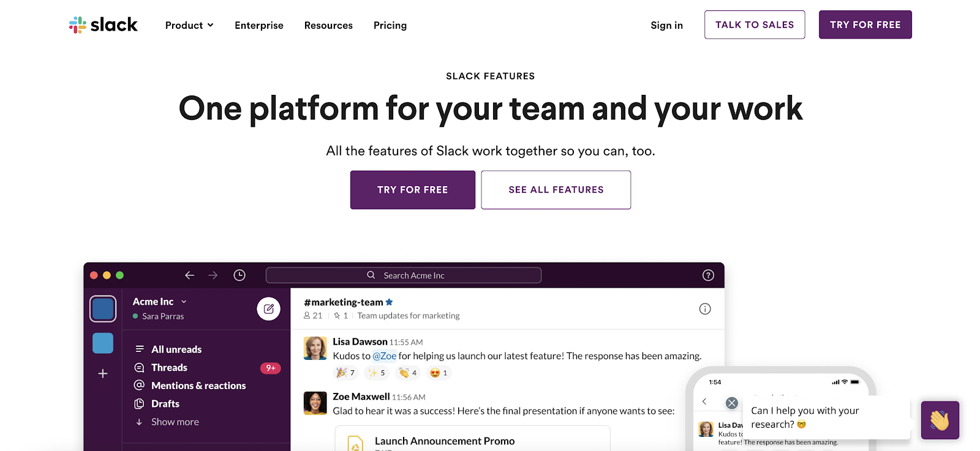The height and width of the screenshot is (451, 980).
Task: Click the Slack logo in header
Action: coord(103,25)
